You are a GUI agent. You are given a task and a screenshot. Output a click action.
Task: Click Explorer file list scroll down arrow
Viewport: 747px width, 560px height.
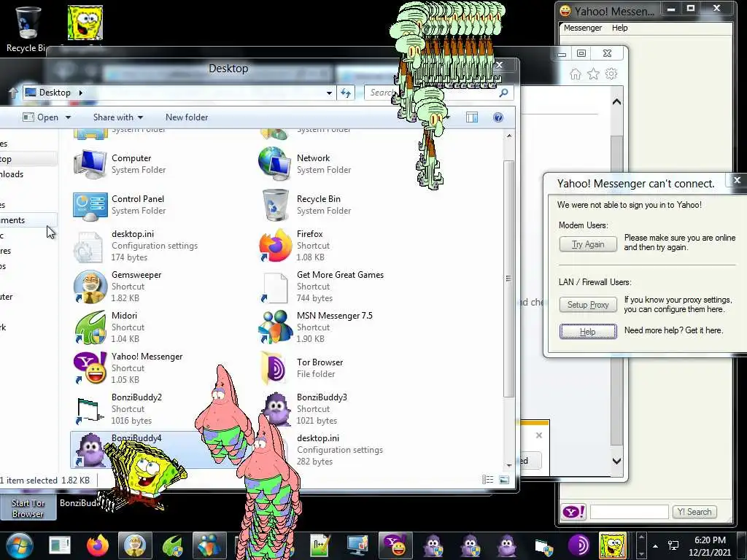click(x=508, y=464)
